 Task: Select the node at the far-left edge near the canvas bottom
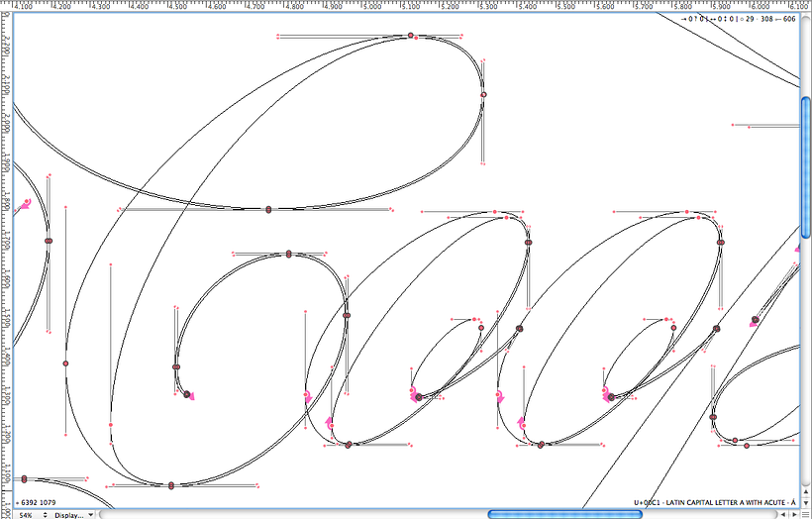point(22,479)
